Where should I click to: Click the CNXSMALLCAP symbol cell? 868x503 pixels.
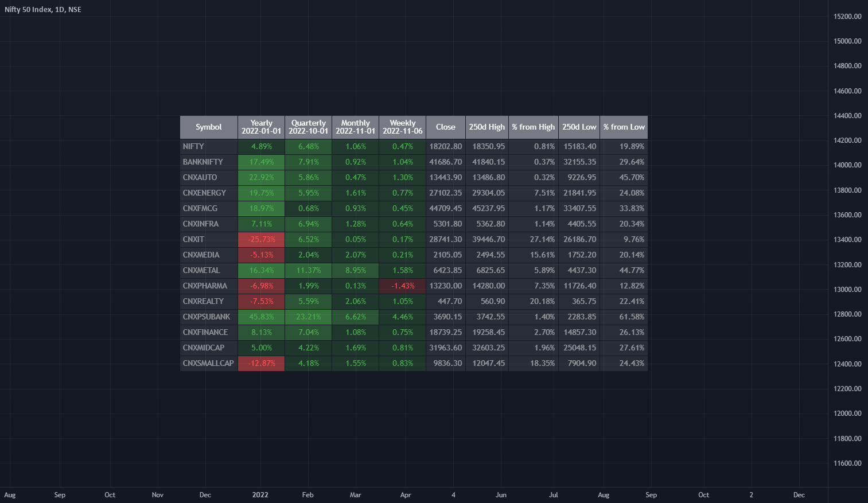pos(209,364)
